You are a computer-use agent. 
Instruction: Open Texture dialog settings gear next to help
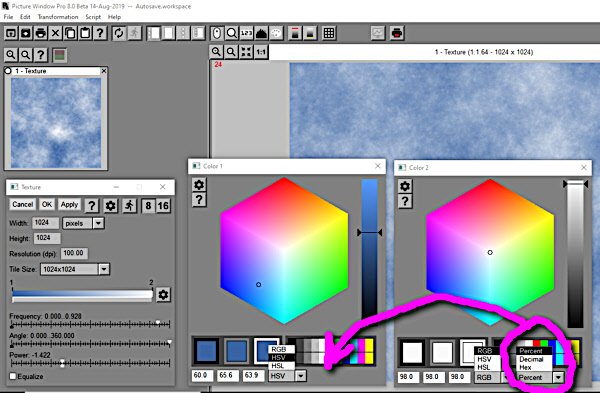click(x=111, y=205)
